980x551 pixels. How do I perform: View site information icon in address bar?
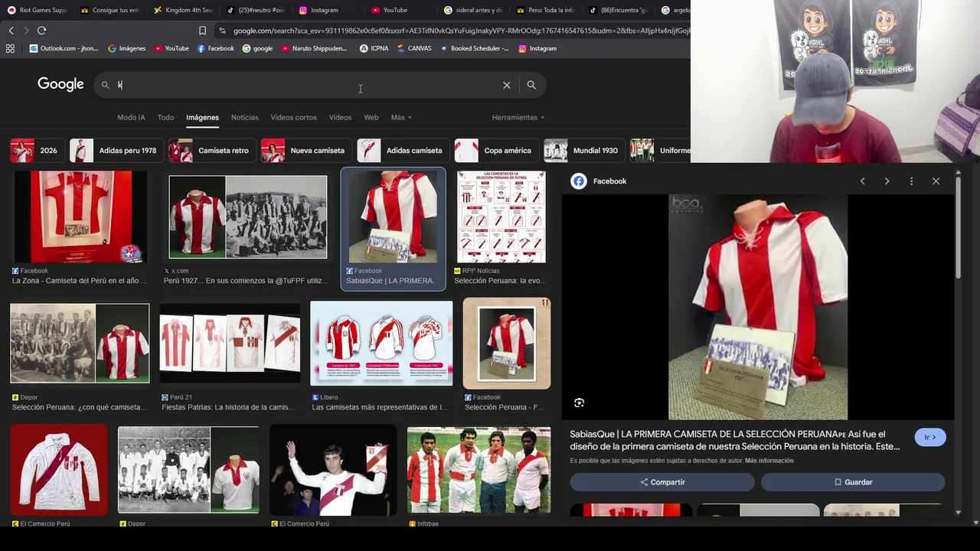pos(222,31)
